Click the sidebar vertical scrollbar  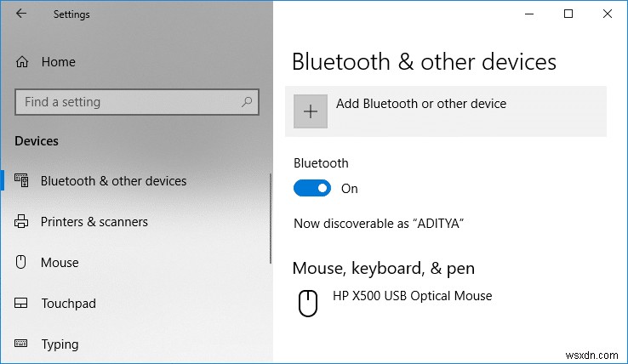[271, 219]
